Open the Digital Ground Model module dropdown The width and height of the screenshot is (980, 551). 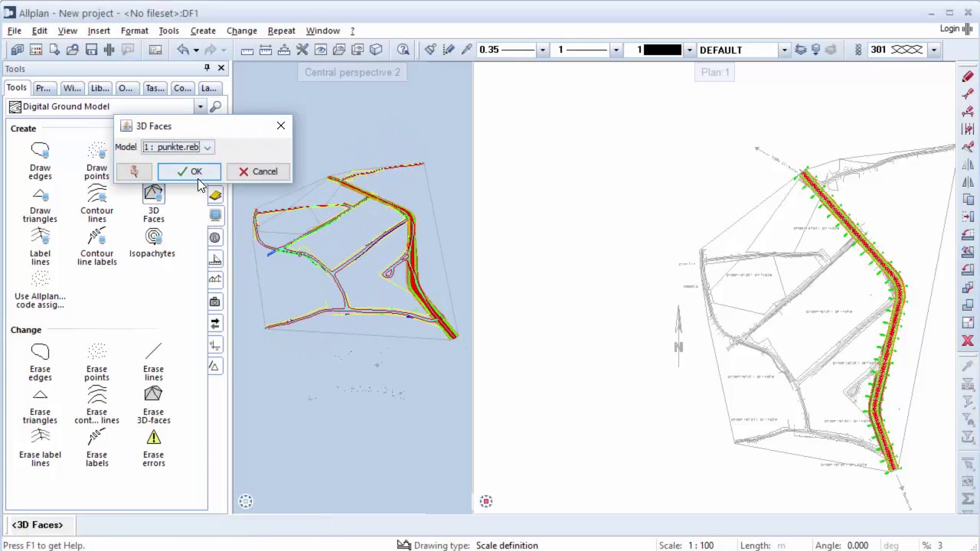(x=200, y=106)
